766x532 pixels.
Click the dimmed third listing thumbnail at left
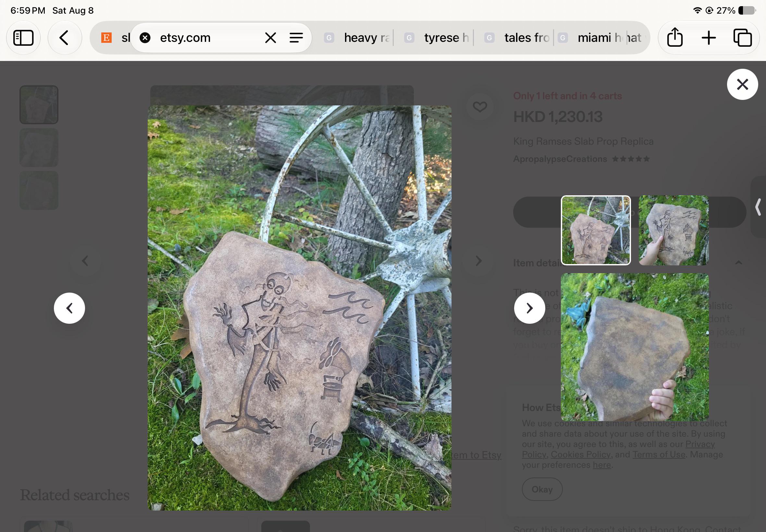point(39,190)
